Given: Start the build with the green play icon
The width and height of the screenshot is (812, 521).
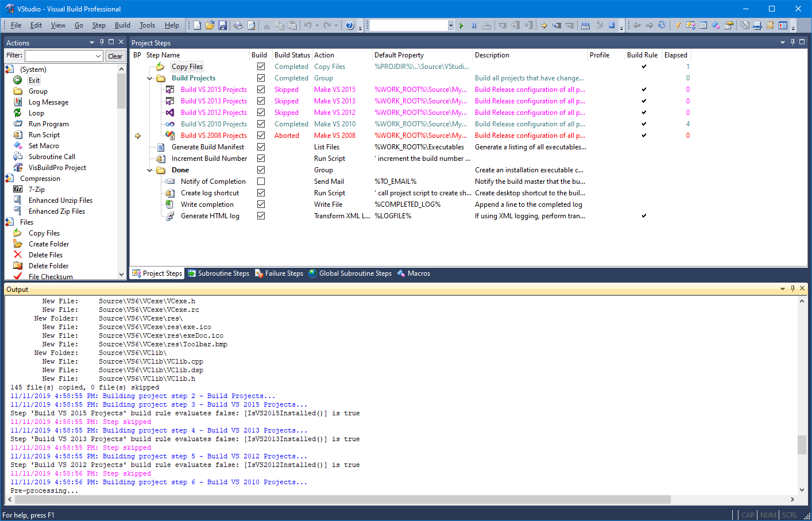Looking at the screenshot, I should (x=461, y=25).
